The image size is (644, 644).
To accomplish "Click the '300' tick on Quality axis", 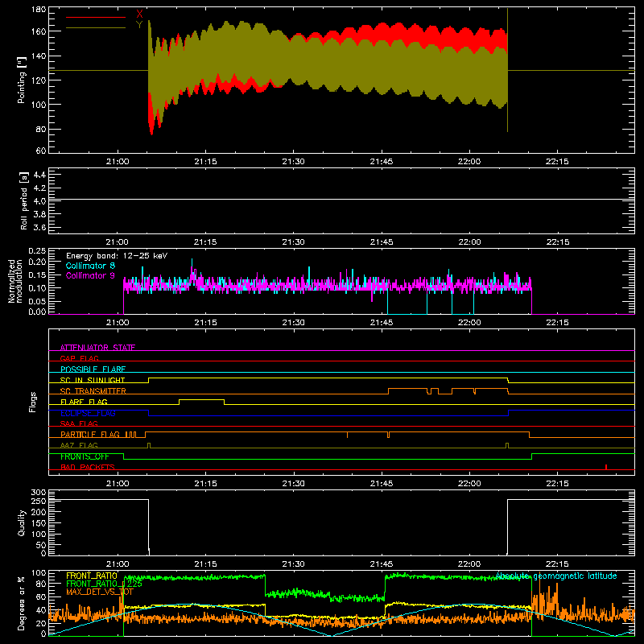I will (39, 493).
